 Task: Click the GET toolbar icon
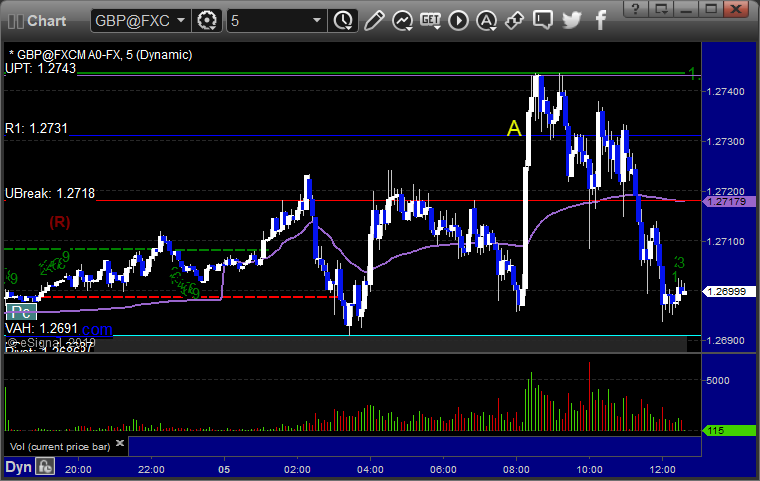coord(430,21)
